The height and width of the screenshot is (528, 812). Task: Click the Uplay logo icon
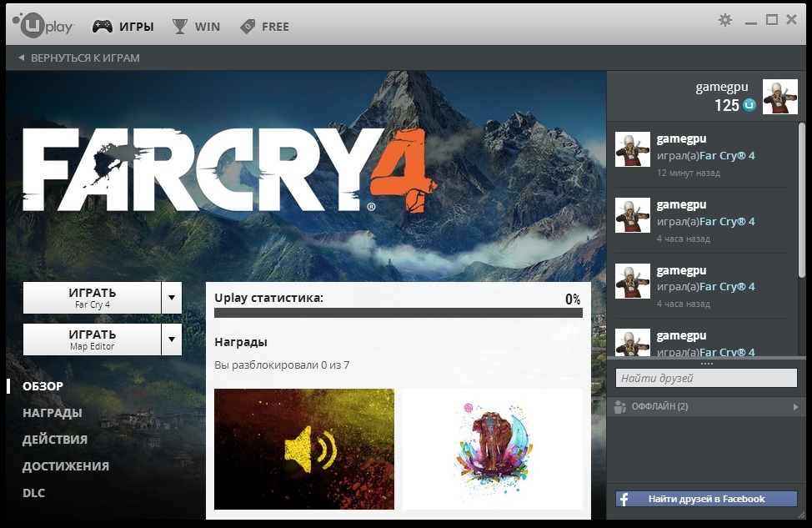click(x=43, y=24)
